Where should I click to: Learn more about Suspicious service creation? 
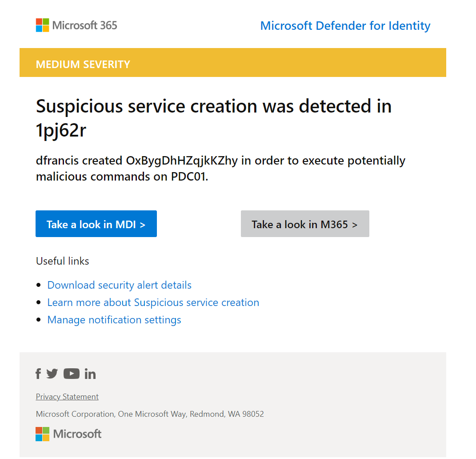click(153, 302)
